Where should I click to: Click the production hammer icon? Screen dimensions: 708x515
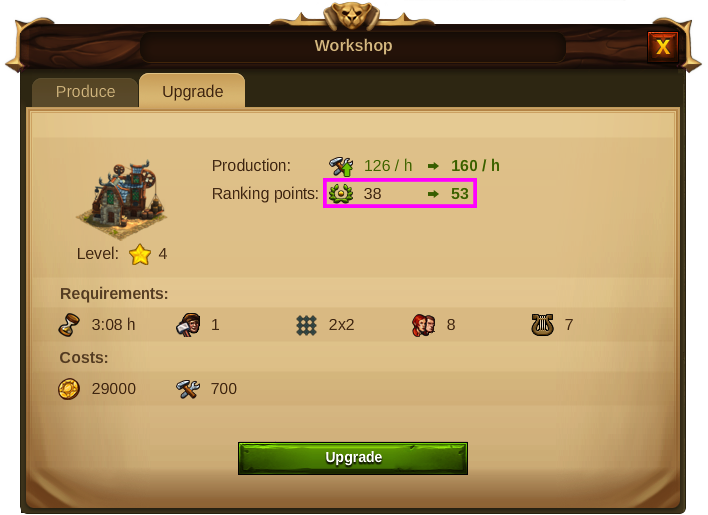click(341, 166)
